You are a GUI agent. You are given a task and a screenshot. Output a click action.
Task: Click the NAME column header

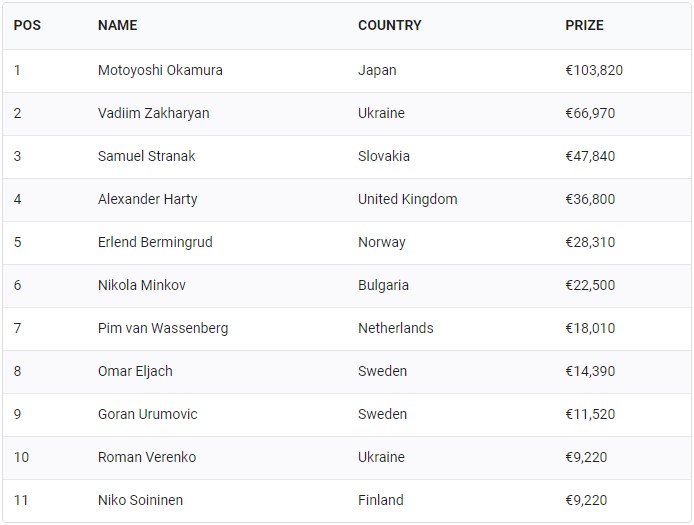pyautogui.click(x=117, y=25)
